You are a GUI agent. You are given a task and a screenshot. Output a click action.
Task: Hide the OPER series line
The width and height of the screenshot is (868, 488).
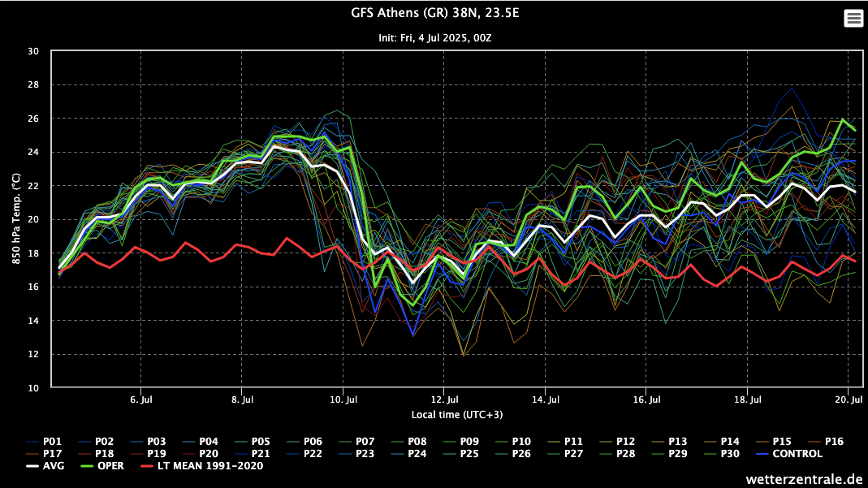click(110, 466)
